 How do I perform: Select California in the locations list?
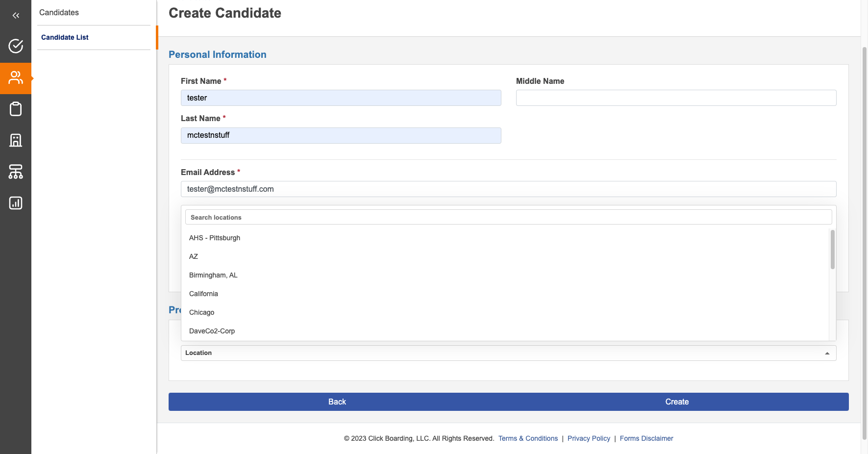pyautogui.click(x=203, y=294)
